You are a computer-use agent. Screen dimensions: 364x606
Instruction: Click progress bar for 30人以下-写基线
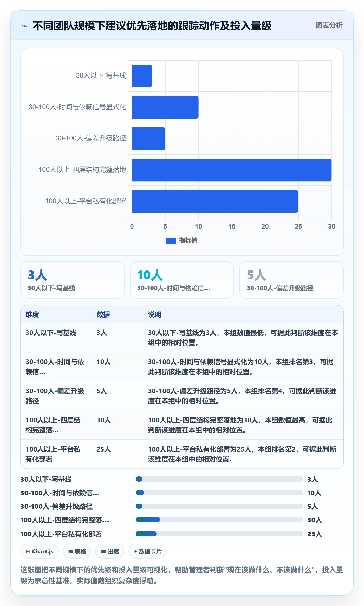pyautogui.click(x=219, y=479)
